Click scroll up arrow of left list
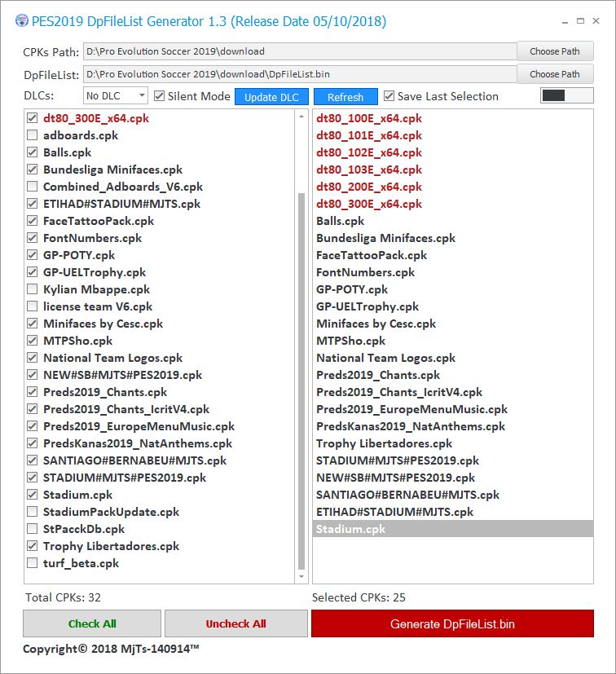 pos(301,117)
